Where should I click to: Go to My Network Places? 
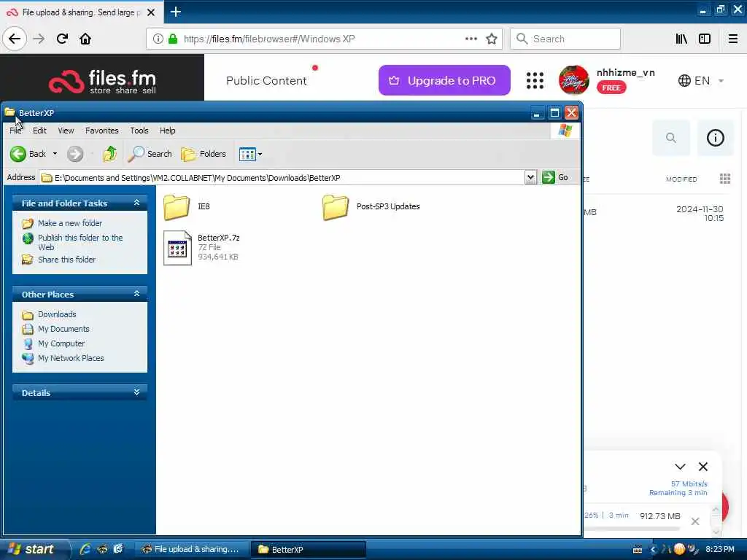pos(71,358)
